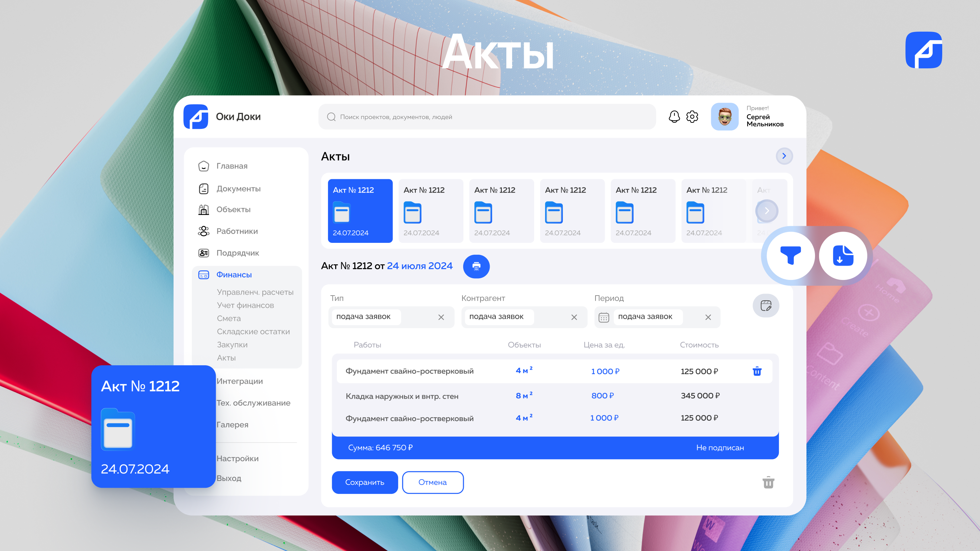Clear the Контрагент field with its X
Viewport: 980px width, 551px height.
[x=574, y=317]
